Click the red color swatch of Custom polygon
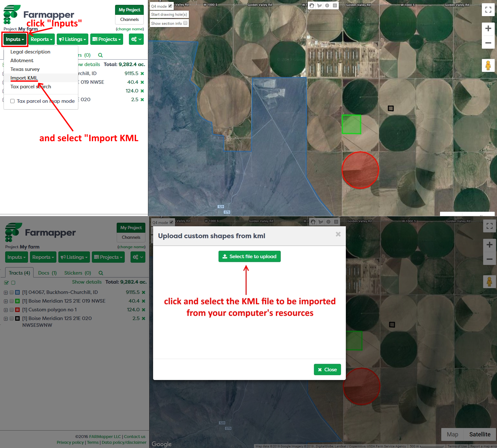 click(17, 310)
